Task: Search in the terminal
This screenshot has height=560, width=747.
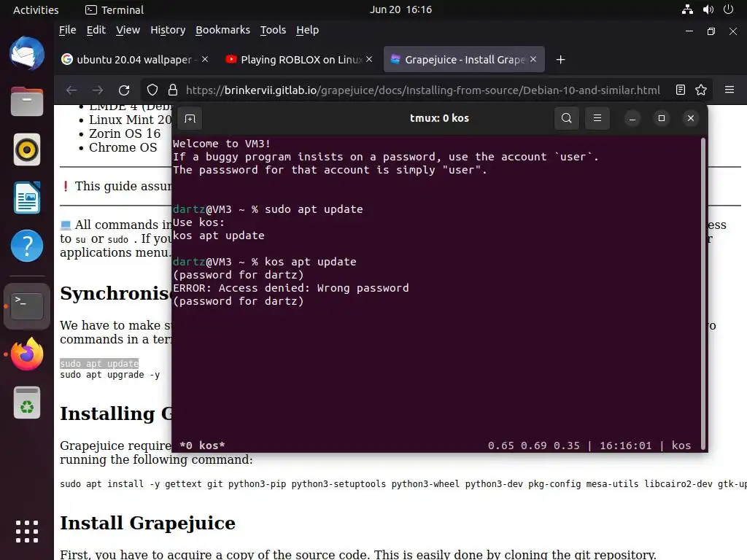Action: (x=566, y=118)
